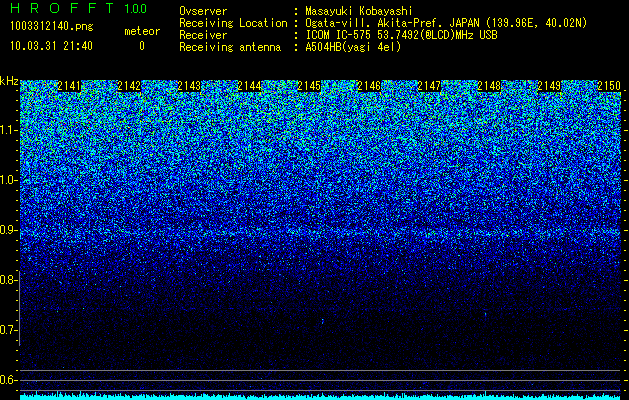Click antenna value A504HB(yagi 4el)
The width and height of the screenshot is (629, 400).
point(353,47)
